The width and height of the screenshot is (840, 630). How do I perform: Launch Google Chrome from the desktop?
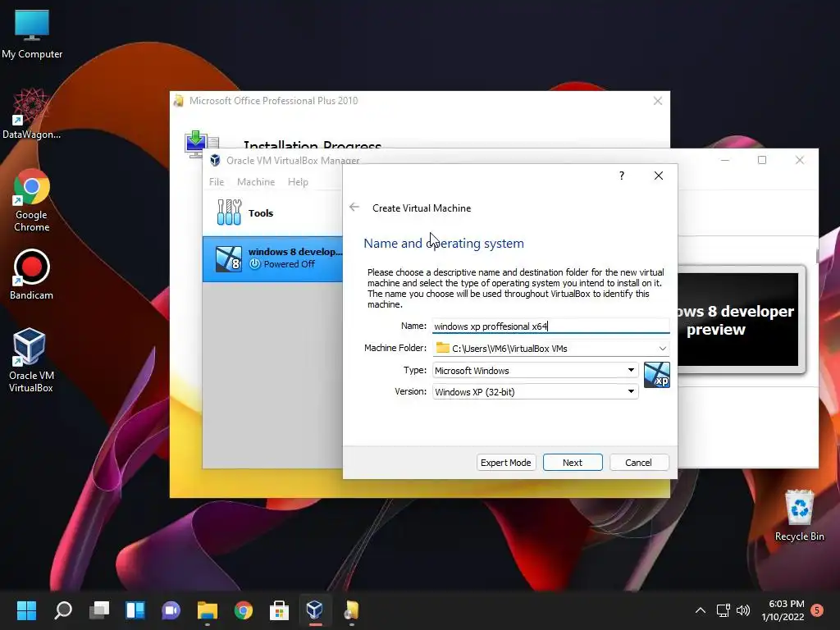[x=32, y=200]
